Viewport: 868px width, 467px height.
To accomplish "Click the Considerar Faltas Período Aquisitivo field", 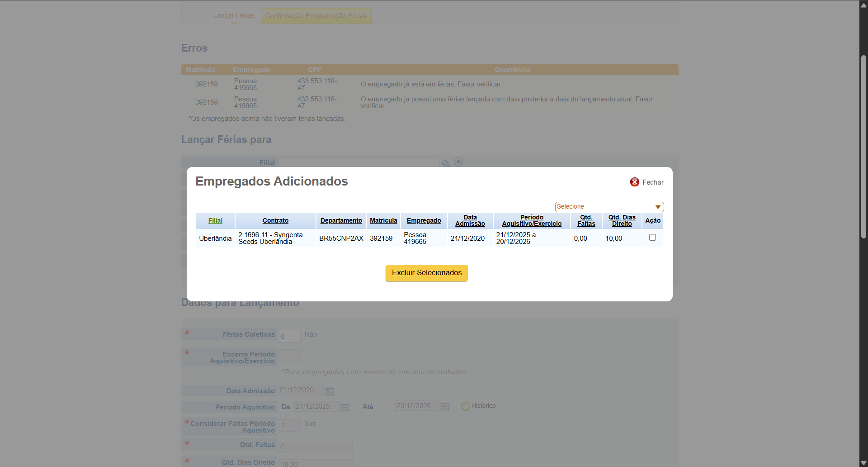I will coord(289,425).
